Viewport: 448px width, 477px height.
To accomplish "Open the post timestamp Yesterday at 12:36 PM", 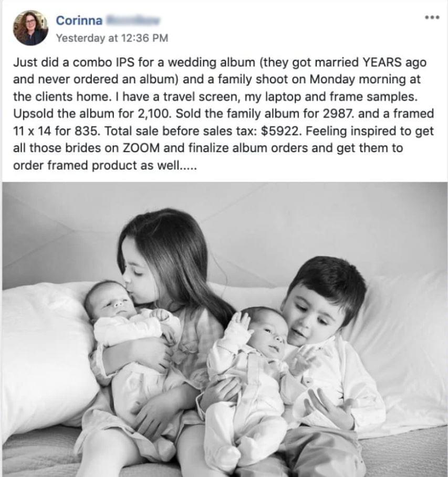I will click(112, 38).
